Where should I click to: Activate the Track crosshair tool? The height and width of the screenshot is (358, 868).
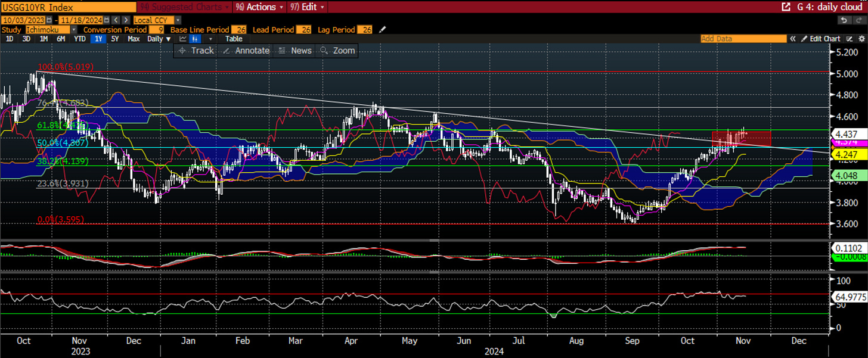pyautogui.click(x=196, y=51)
